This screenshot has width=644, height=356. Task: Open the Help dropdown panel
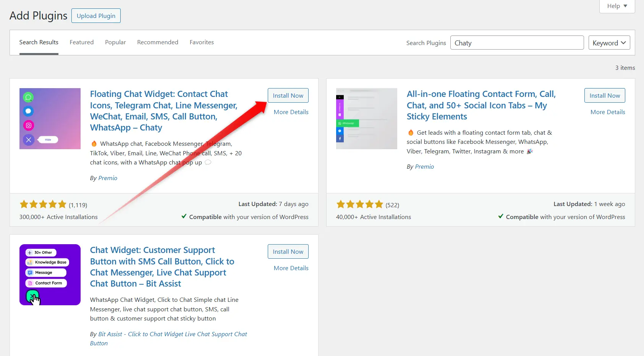pyautogui.click(x=617, y=6)
